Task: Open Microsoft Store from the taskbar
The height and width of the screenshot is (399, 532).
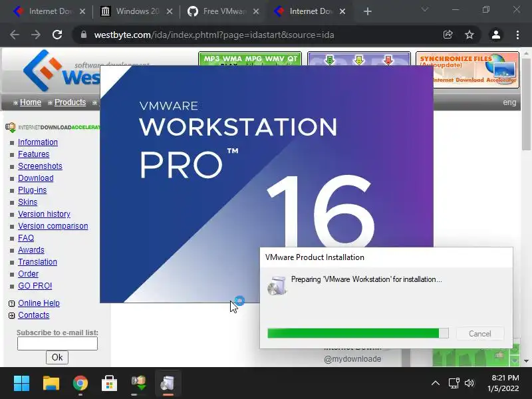Action: click(x=109, y=384)
